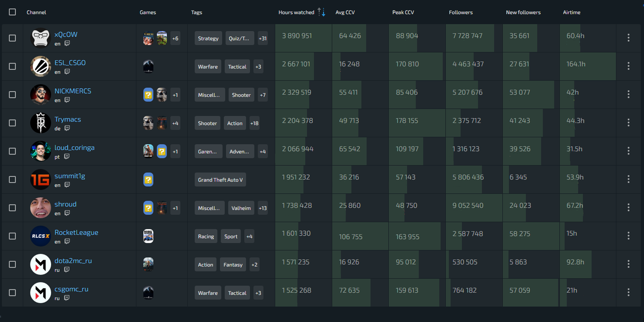The width and height of the screenshot is (644, 322).
Task: Expand ESL_CSGO's +3 more tags
Action: (x=258, y=66)
